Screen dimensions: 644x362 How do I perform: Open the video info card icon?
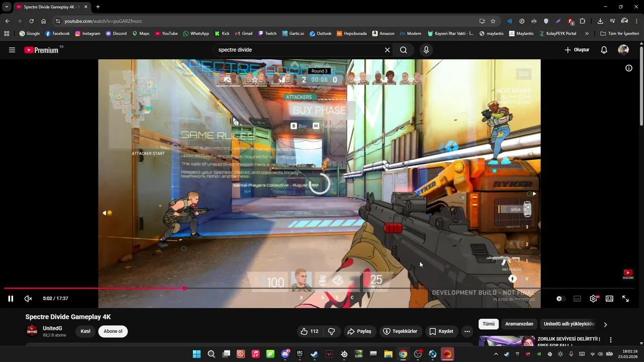[629, 68]
